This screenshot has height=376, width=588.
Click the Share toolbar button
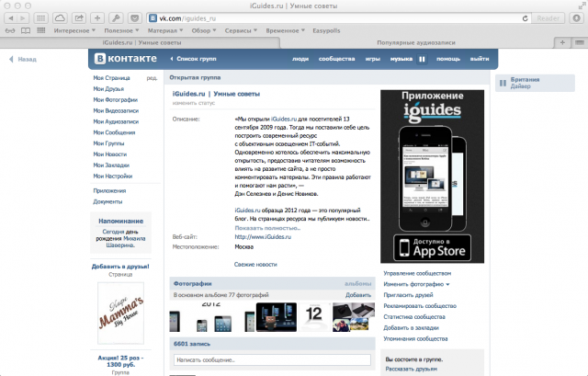pyautogui.click(x=79, y=18)
